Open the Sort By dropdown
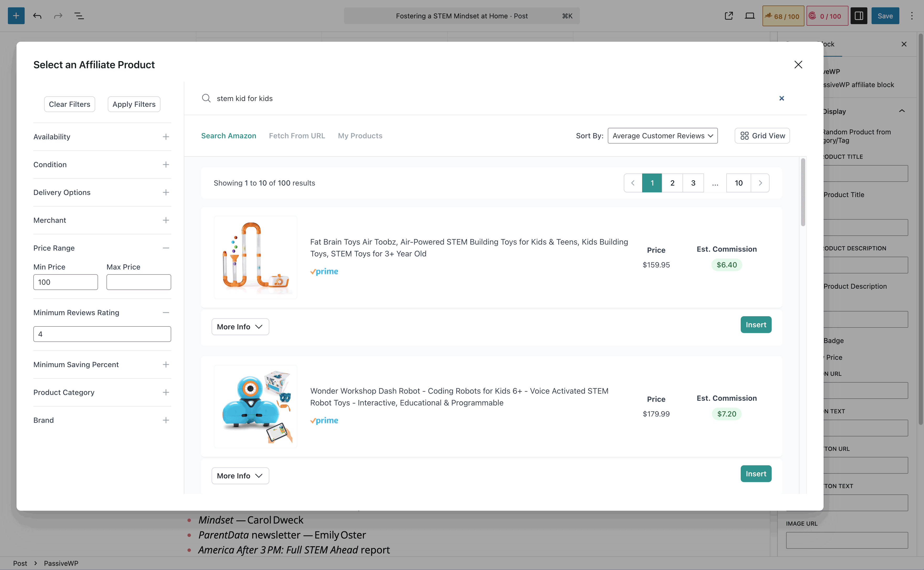This screenshot has width=924, height=570. (662, 136)
